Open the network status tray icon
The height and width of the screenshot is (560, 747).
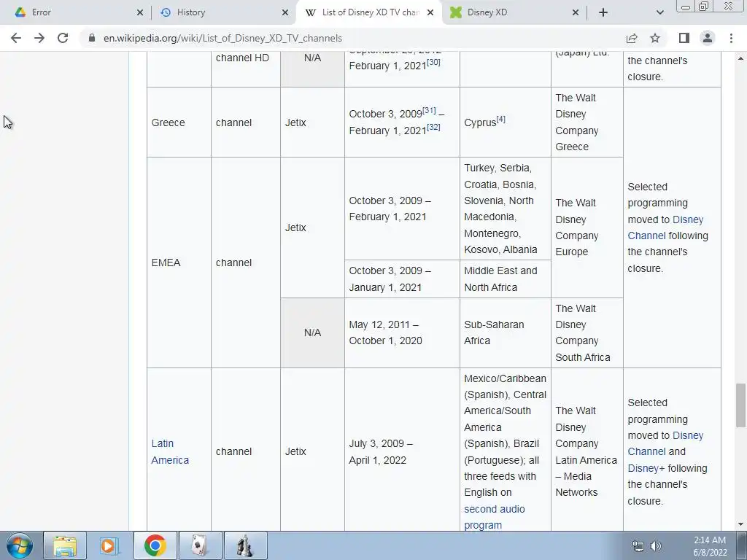(638, 546)
